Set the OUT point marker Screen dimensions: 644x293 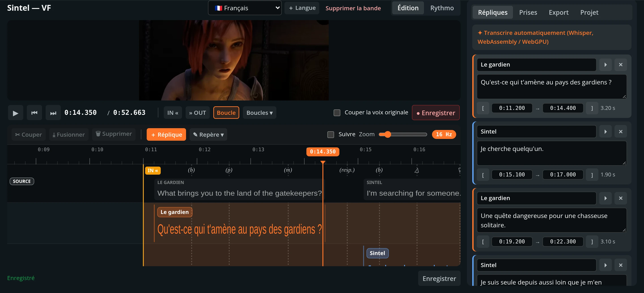197,113
